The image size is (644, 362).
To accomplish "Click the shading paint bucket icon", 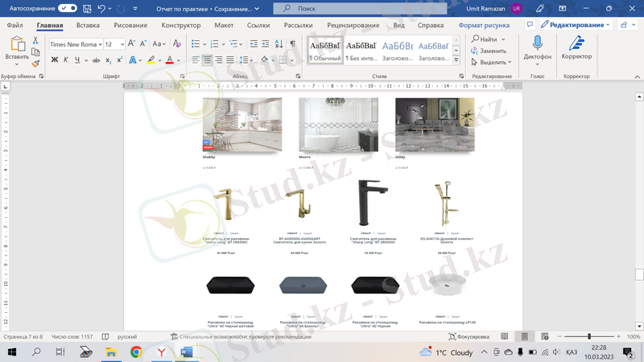I will [x=265, y=60].
